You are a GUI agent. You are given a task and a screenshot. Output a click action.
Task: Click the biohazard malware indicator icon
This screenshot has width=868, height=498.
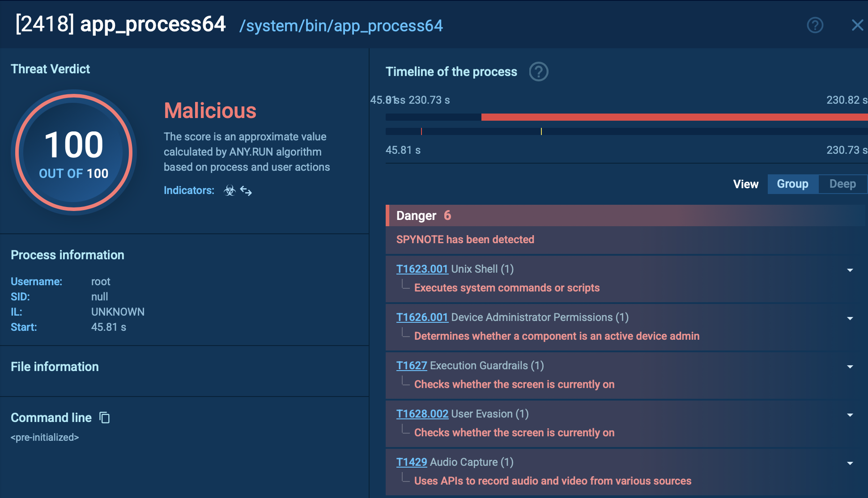(x=230, y=190)
